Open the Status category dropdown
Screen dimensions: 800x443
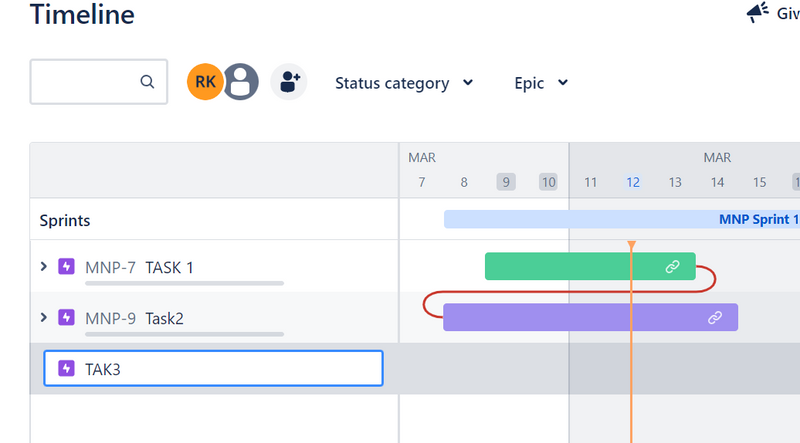403,83
